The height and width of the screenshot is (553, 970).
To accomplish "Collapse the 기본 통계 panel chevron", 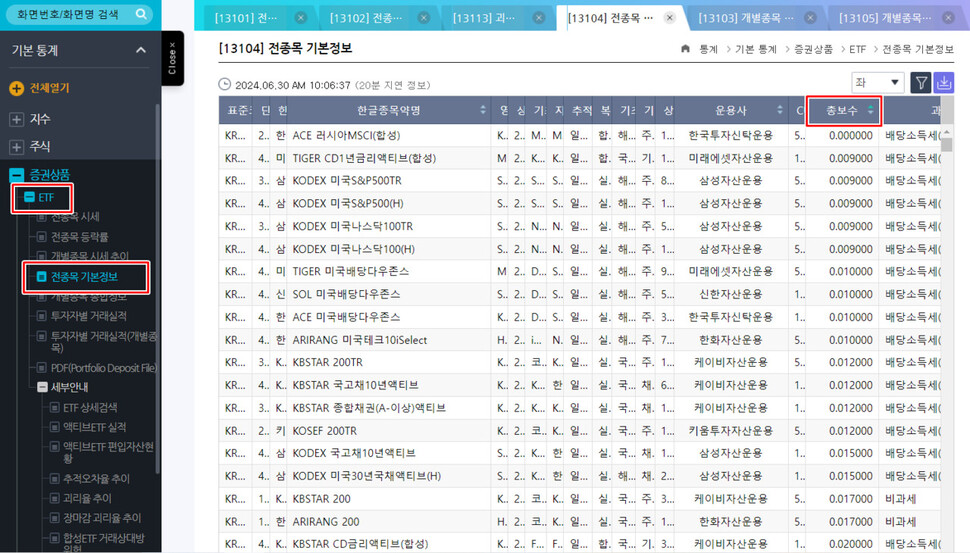I will [139, 50].
